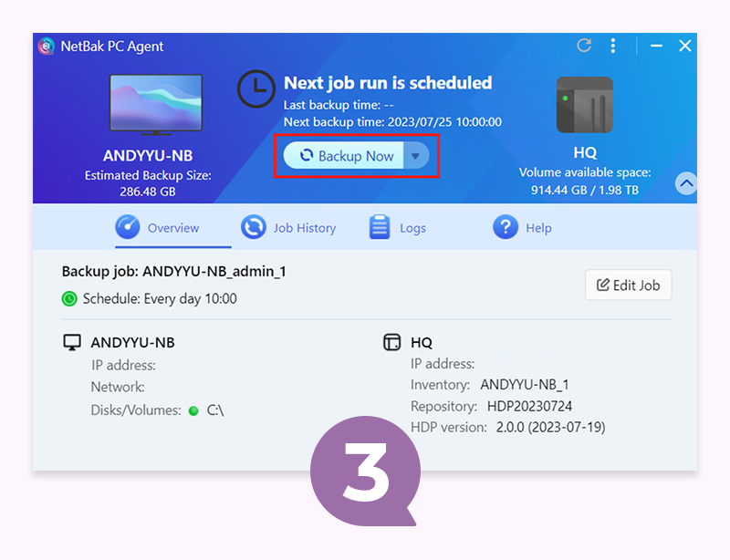The width and height of the screenshot is (730, 560).
Task: Collapse the header panel with chevron
Action: pos(686,183)
